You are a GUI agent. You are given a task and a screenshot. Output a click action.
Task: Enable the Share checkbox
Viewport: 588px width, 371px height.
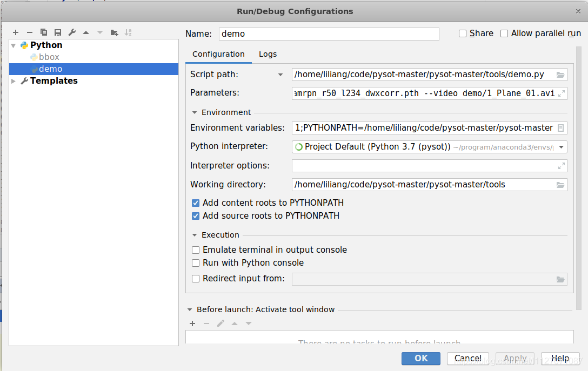(463, 33)
